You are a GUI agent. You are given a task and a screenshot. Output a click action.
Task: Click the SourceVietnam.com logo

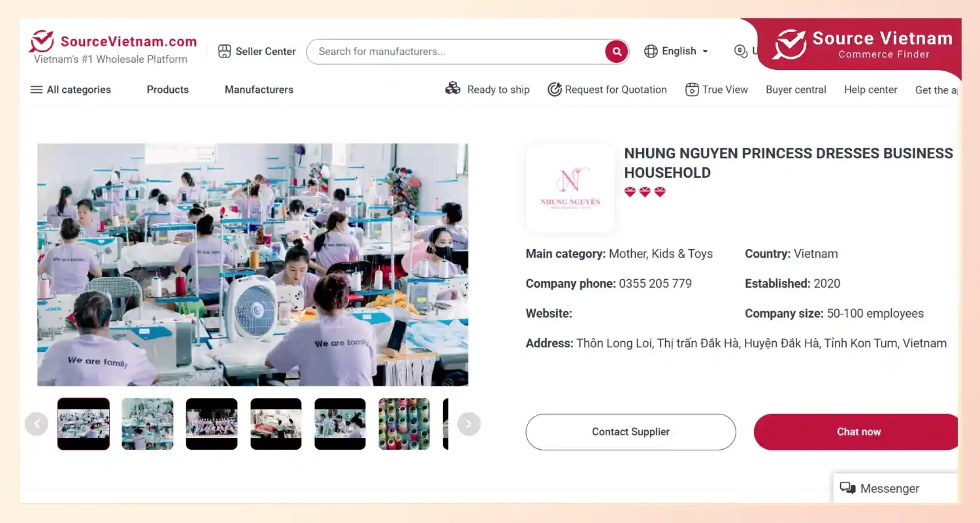pos(113,48)
